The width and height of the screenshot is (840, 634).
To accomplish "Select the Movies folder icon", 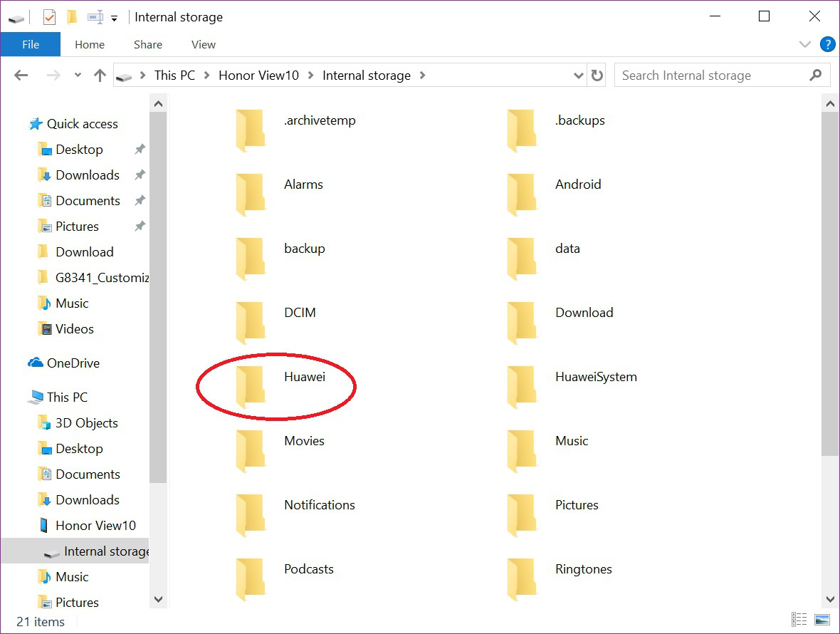I will (x=251, y=451).
